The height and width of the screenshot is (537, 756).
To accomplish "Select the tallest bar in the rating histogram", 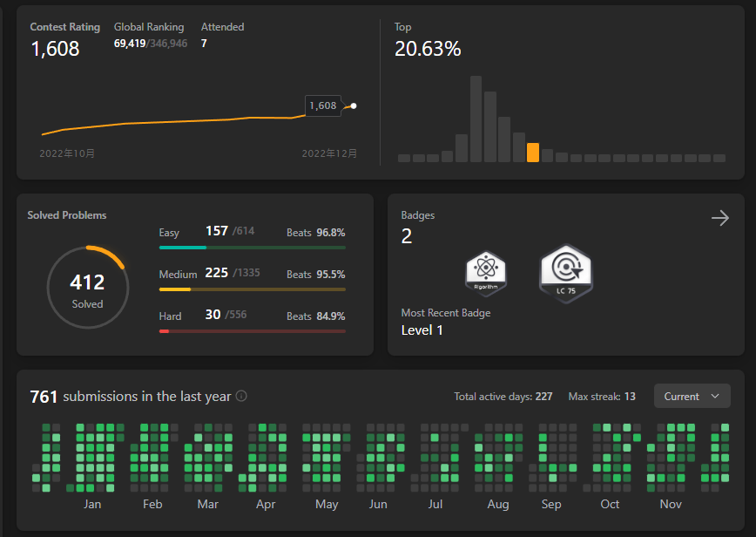I will point(476,119).
